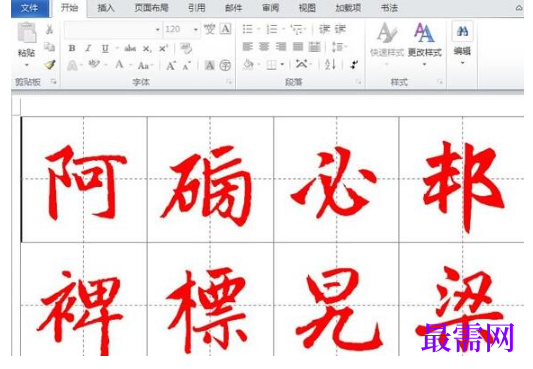Click the Clear Formatting eraser icon
This screenshot has width=533, height=369.
(186, 48)
